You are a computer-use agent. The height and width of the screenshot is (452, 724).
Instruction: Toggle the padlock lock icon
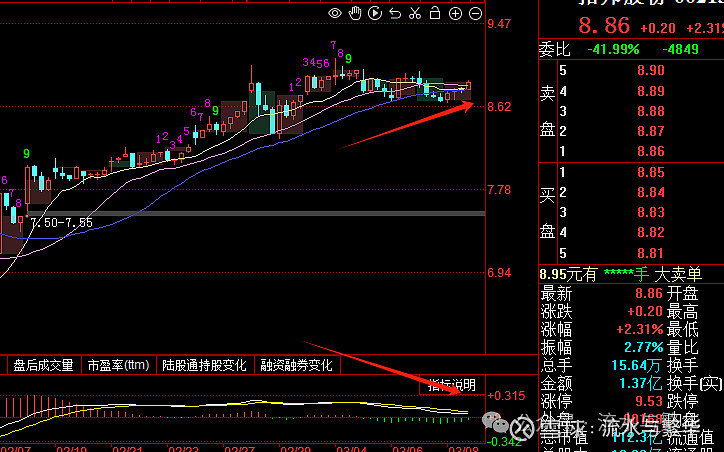[x=435, y=13]
